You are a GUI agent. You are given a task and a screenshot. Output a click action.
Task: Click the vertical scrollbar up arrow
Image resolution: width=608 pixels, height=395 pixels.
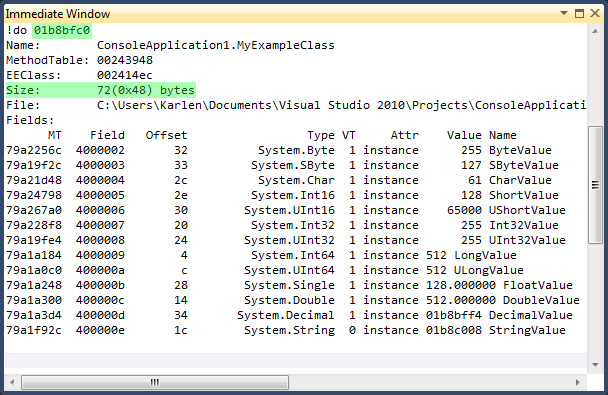tap(595, 31)
